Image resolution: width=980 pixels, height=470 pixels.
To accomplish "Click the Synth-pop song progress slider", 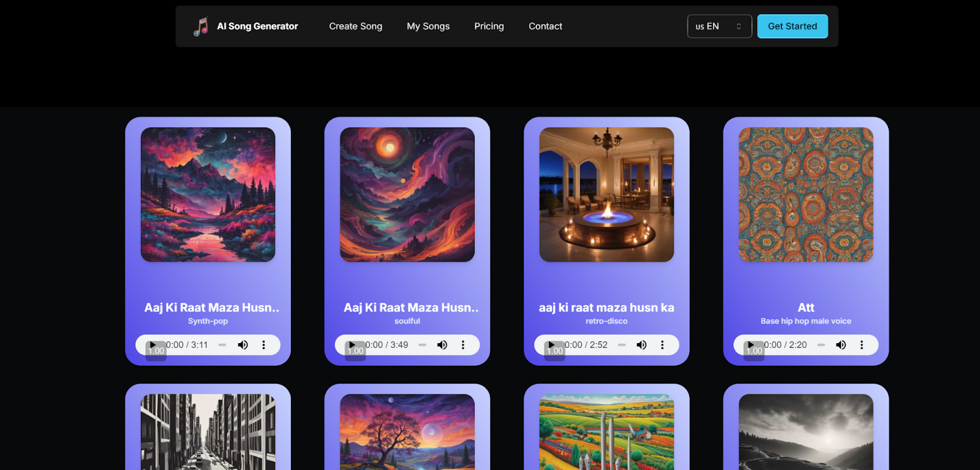I will (222, 345).
